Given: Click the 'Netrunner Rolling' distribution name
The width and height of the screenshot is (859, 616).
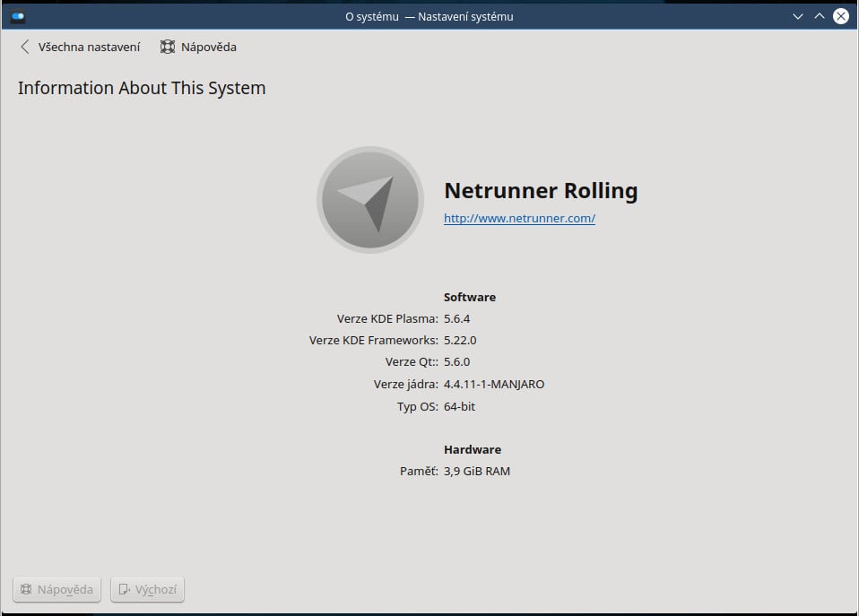Looking at the screenshot, I should coord(541,190).
